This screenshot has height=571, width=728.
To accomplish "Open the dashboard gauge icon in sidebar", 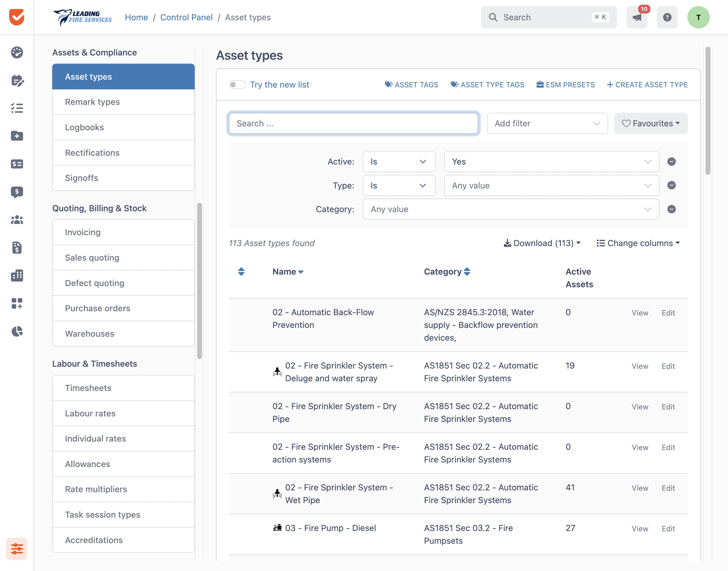I will (x=17, y=52).
